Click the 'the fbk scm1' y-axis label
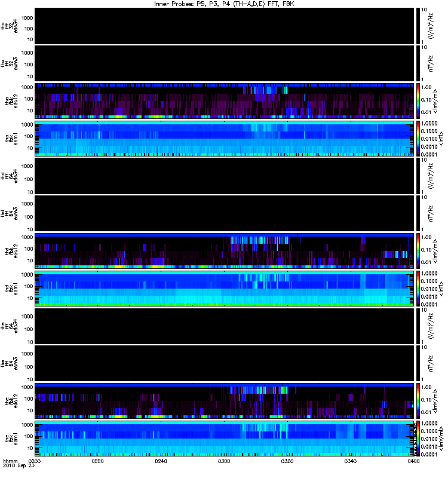Viewport: 448px width, 478px height. [11, 439]
